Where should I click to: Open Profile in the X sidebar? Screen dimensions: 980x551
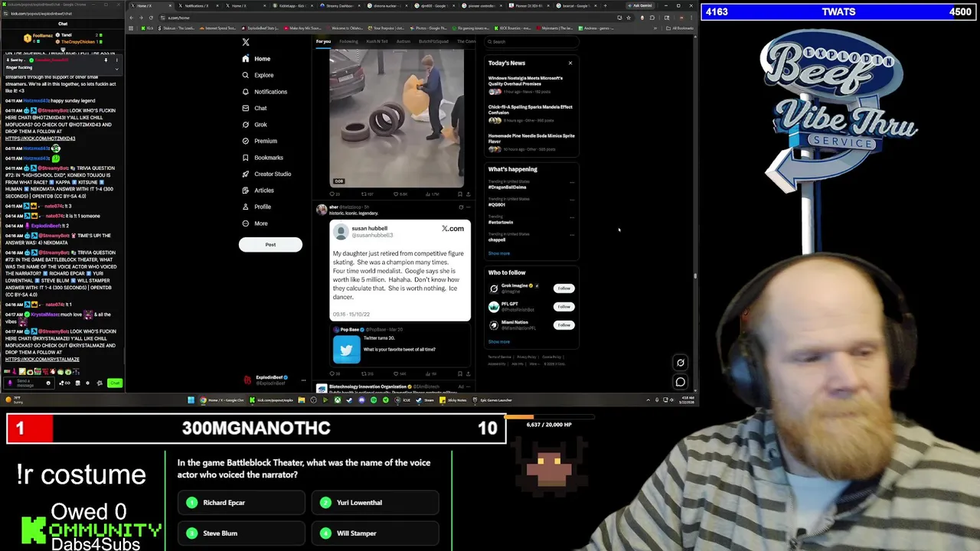(x=256, y=207)
